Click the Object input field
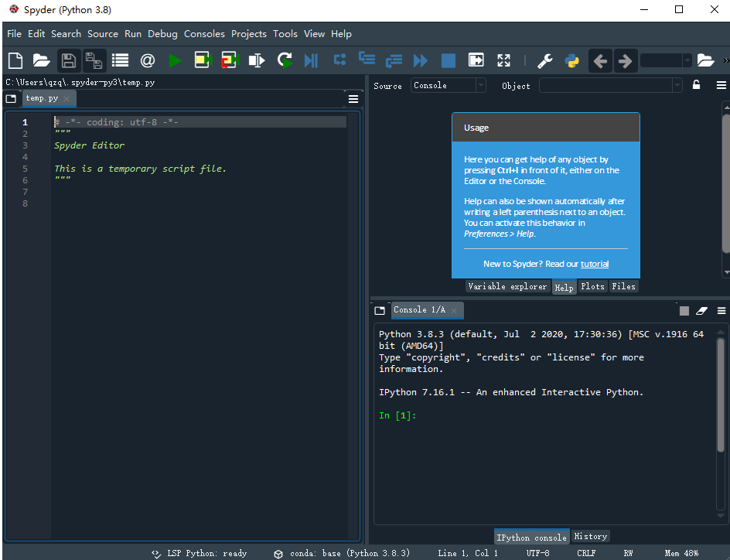Image resolution: width=730 pixels, height=560 pixels. coord(606,85)
